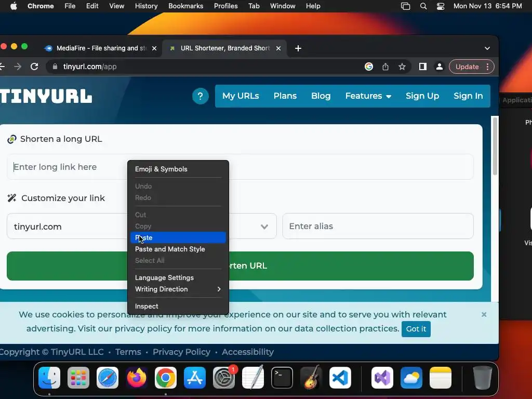Open the TinyURL help question mark
Viewport: 532px width, 399px height.
pyautogui.click(x=200, y=96)
